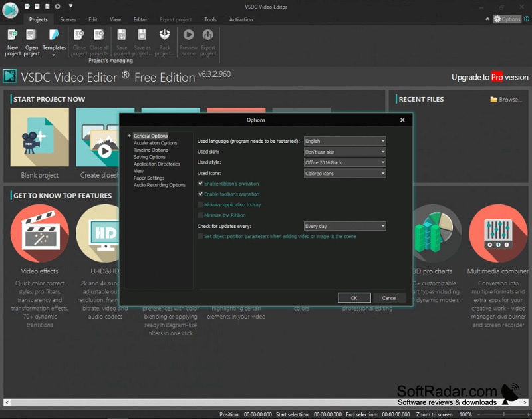This screenshot has height=419, width=532.
Task: Adjust the zoom slider in status bar
Action: tap(503, 414)
